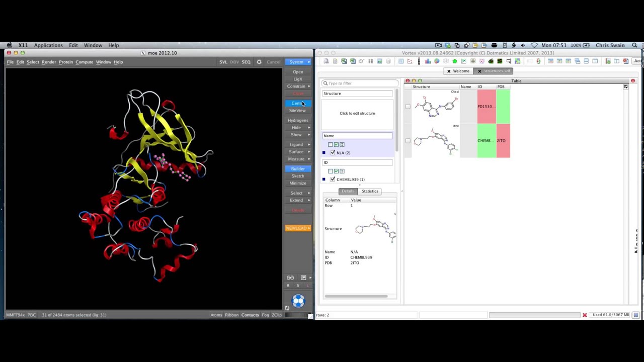Expand the Surface menu in MOE
The height and width of the screenshot is (362, 644).
click(x=298, y=152)
